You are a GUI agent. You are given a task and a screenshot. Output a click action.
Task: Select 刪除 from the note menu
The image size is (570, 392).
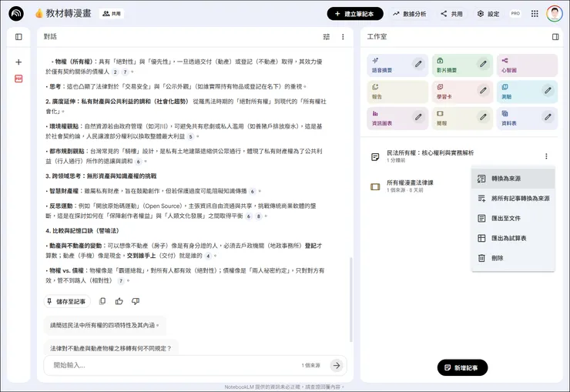pyautogui.click(x=513, y=258)
